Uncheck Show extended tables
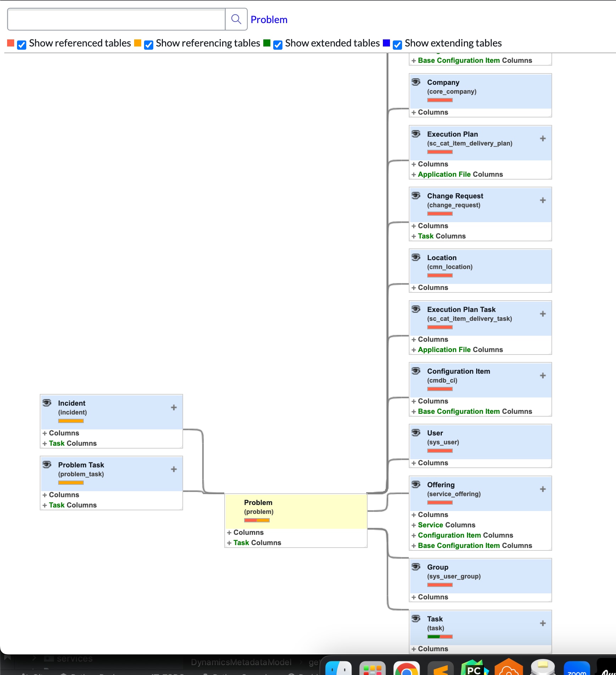The image size is (616, 675). pos(277,45)
